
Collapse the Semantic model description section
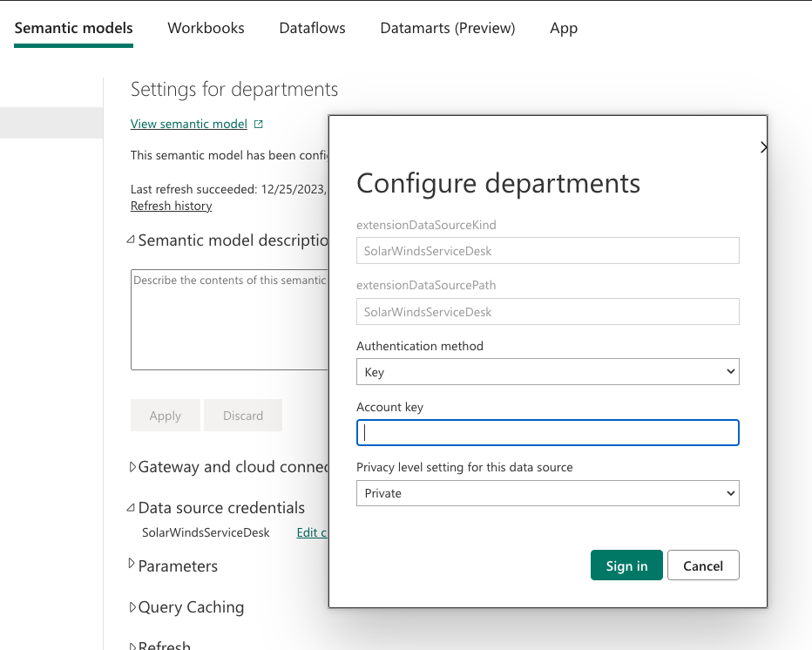pos(131,240)
